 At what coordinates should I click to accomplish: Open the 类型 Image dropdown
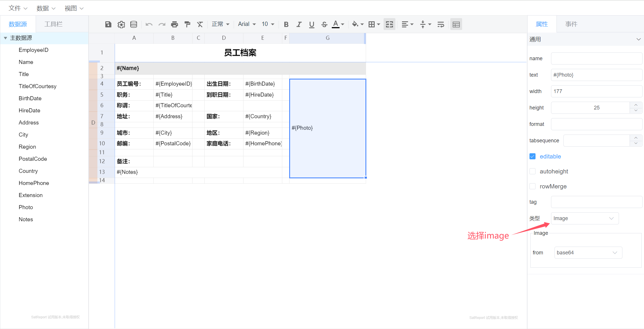585,218
